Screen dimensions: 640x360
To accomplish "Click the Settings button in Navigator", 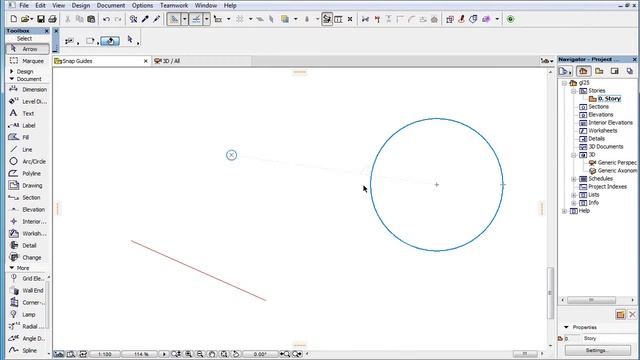I will coord(598,350).
